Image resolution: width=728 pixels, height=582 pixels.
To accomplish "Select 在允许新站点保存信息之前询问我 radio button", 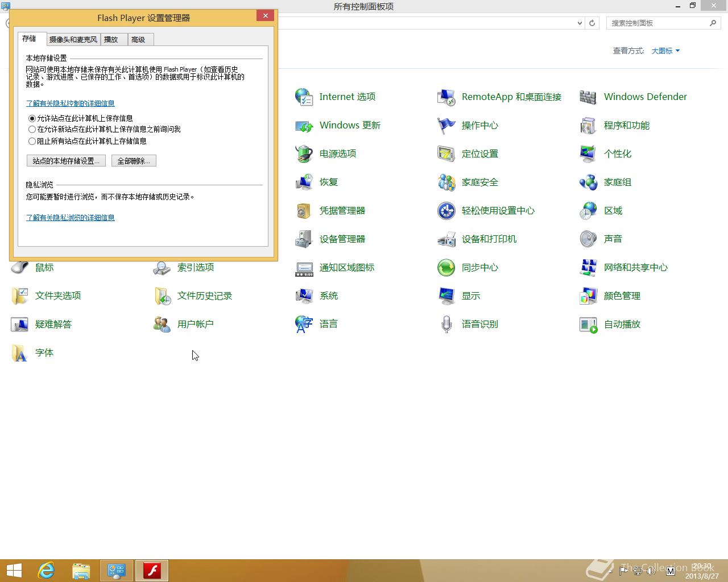I will click(32, 130).
